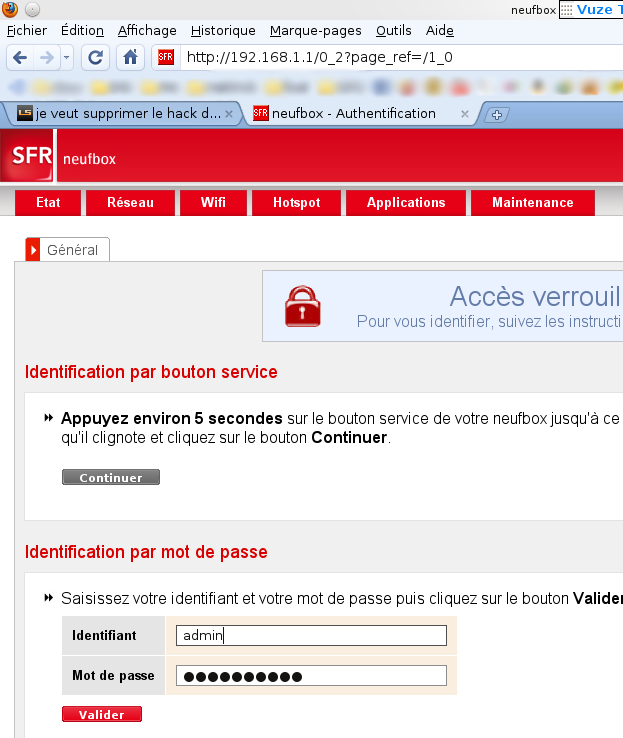The height and width of the screenshot is (738, 623).
Task: Open the Maintenance navigation section
Action: click(x=533, y=203)
